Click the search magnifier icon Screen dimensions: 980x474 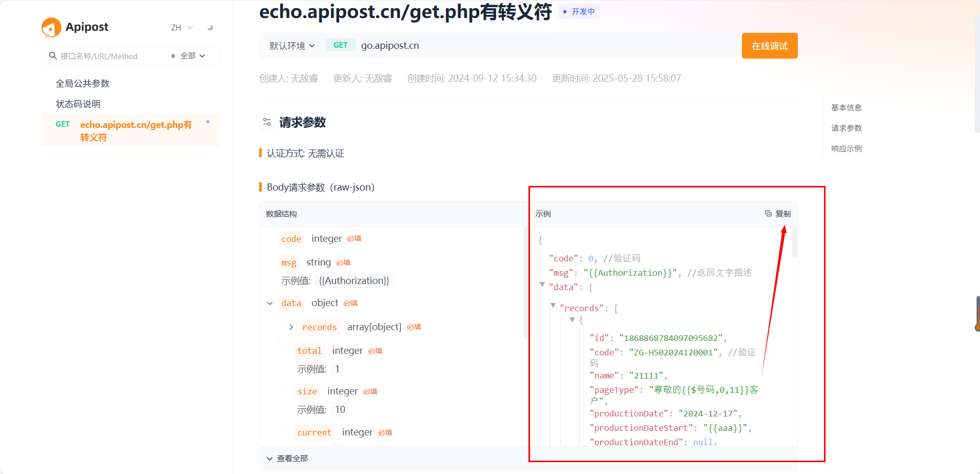click(x=53, y=56)
